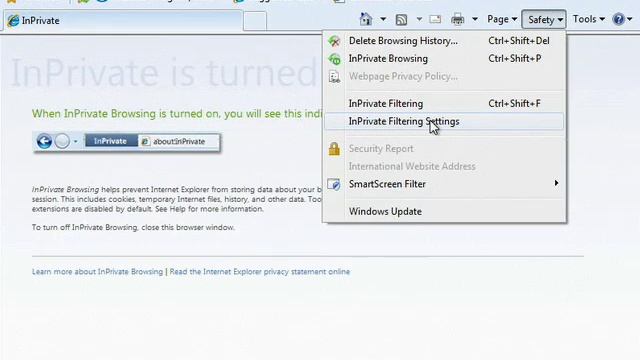Open InPrivate Filtering Settings
The width and height of the screenshot is (640, 360).
pos(444,122)
